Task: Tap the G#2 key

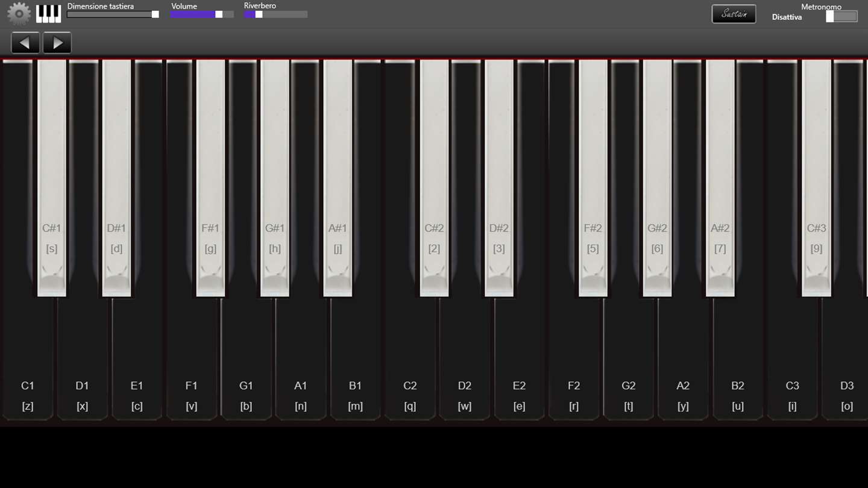Action: tap(657, 178)
